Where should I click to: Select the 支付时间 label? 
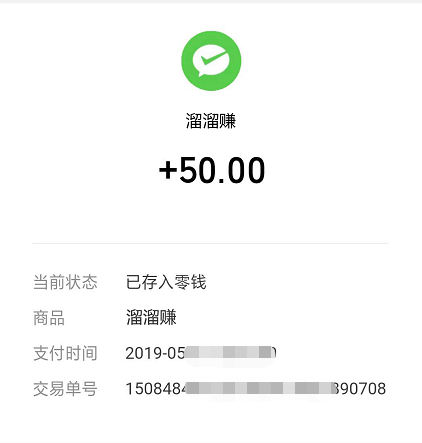(65, 353)
